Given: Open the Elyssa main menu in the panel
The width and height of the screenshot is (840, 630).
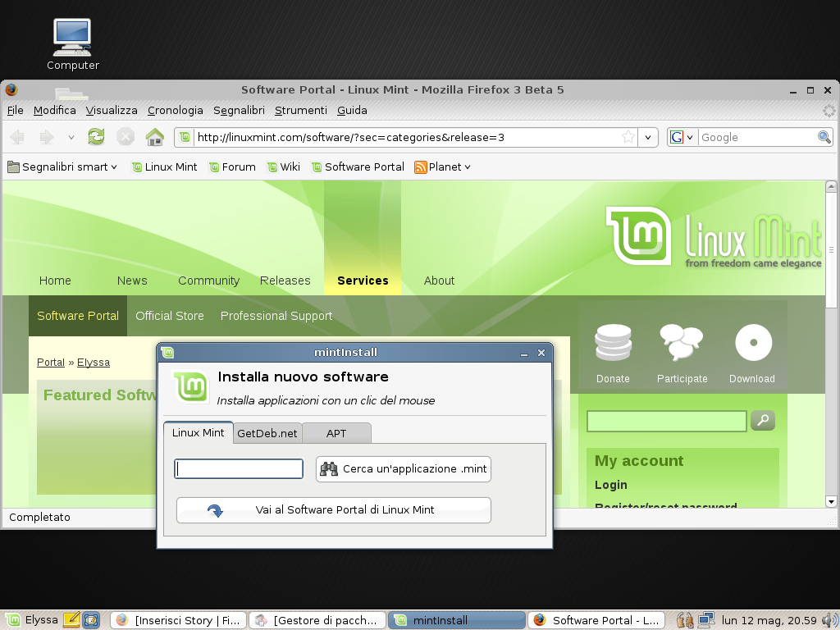Looking at the screenshot, I should point(32,620).
